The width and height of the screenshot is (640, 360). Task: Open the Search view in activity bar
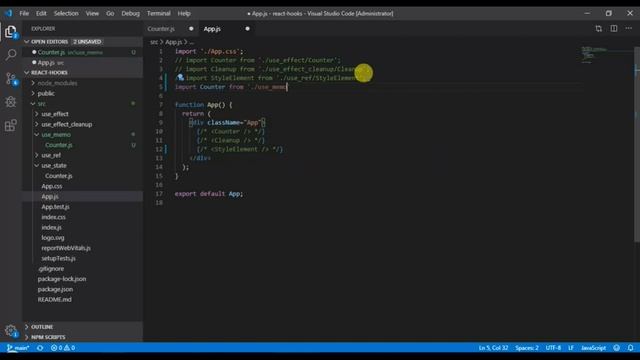tap(11, 54)
